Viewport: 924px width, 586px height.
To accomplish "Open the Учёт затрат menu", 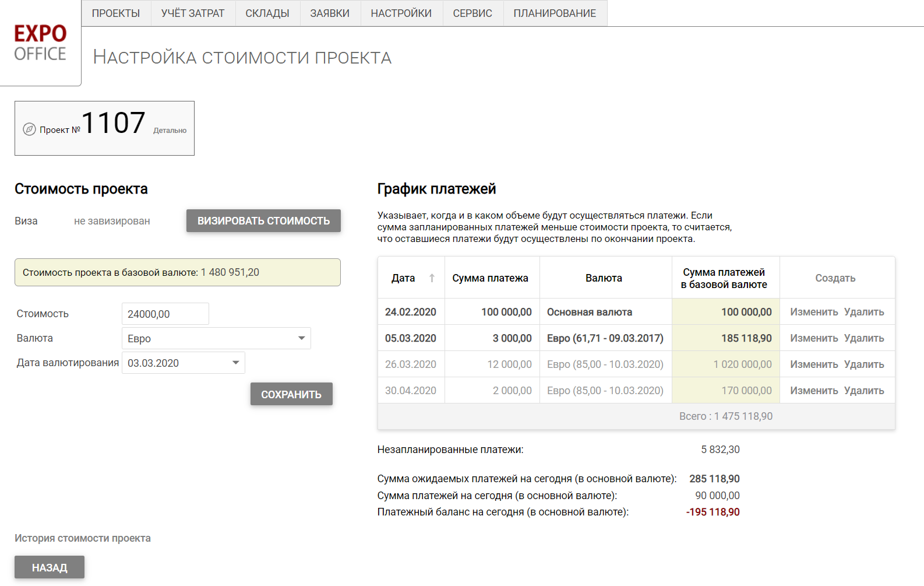I will pos(193,13).
